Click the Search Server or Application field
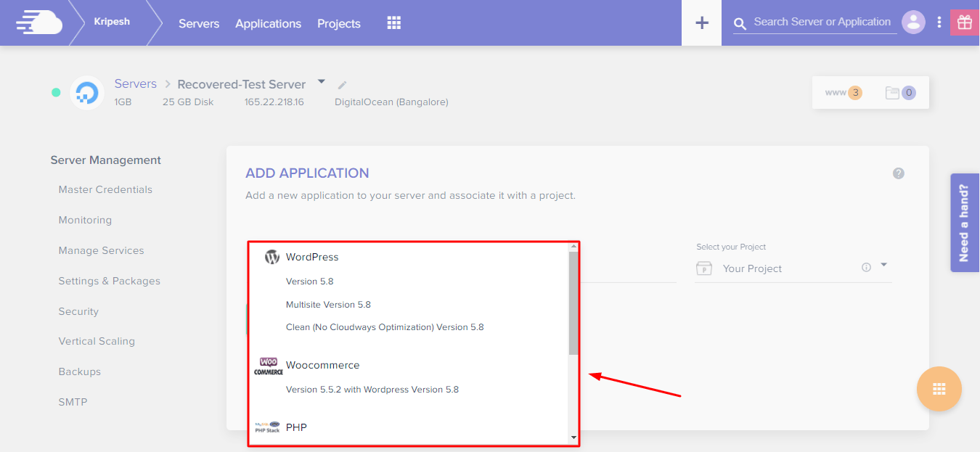The height and width of the screenshot is (452, 980). tap(822, 22)
